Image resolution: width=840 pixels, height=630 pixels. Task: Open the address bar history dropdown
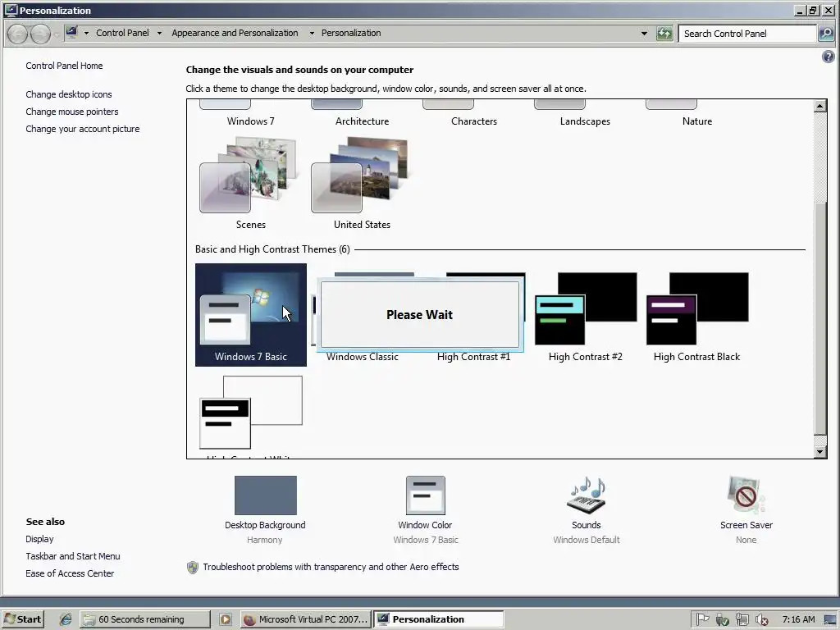(644, 33)
